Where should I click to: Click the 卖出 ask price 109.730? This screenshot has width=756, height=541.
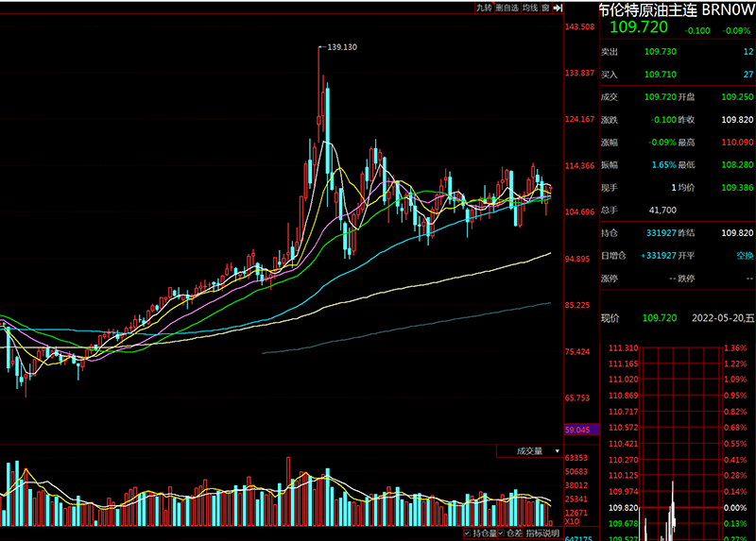(x=660, y=53)
